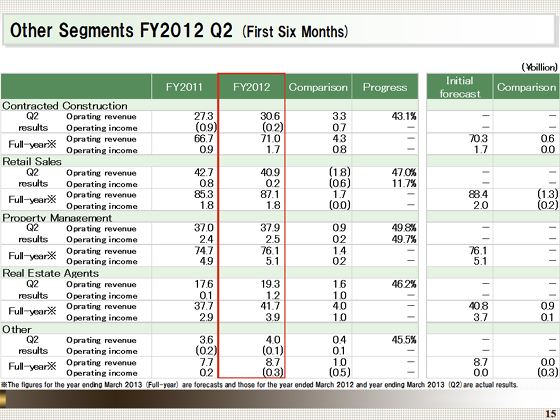Select the "Contracted Construction" section heading
The width and height of the screenshot is (560, 420).
click(65, 106)
